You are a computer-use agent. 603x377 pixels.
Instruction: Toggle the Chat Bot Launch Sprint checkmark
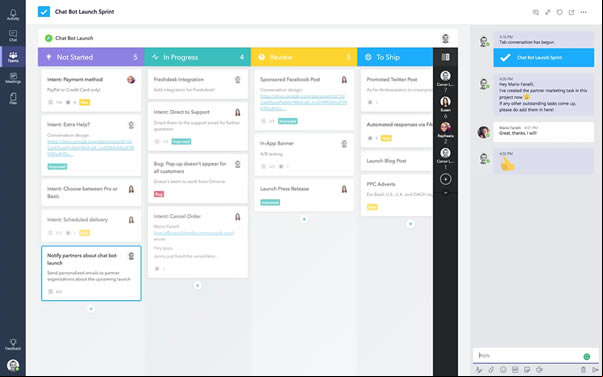pos(44,12)
